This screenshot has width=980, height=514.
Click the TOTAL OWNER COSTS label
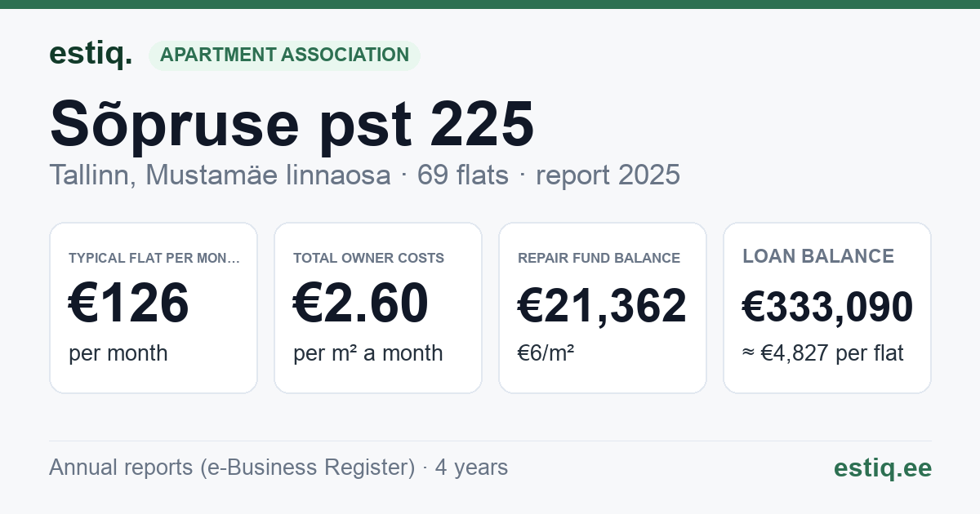pos(368,258)
